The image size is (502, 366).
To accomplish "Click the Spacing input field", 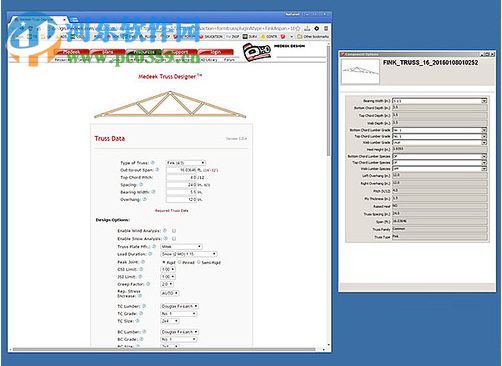I will click(182, 185).
